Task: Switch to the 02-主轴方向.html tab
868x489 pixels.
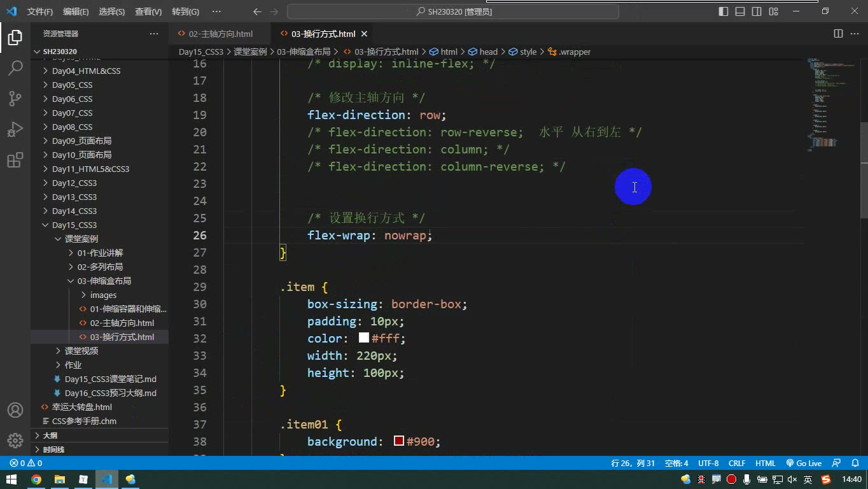Action: pos(220,34)
